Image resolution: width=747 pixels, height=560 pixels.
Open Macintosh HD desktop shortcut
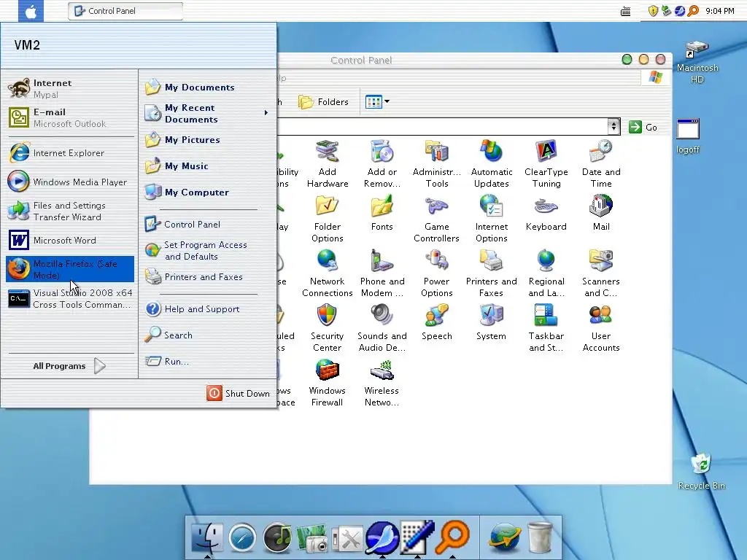tap(697, 63)
